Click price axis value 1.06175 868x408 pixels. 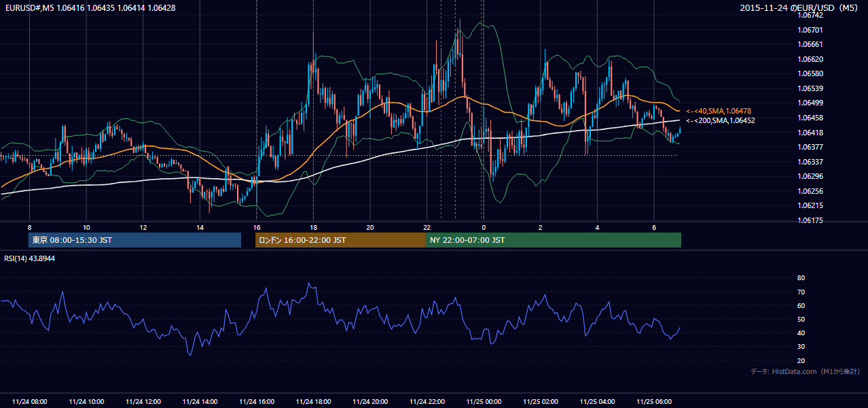coord(809,220)
